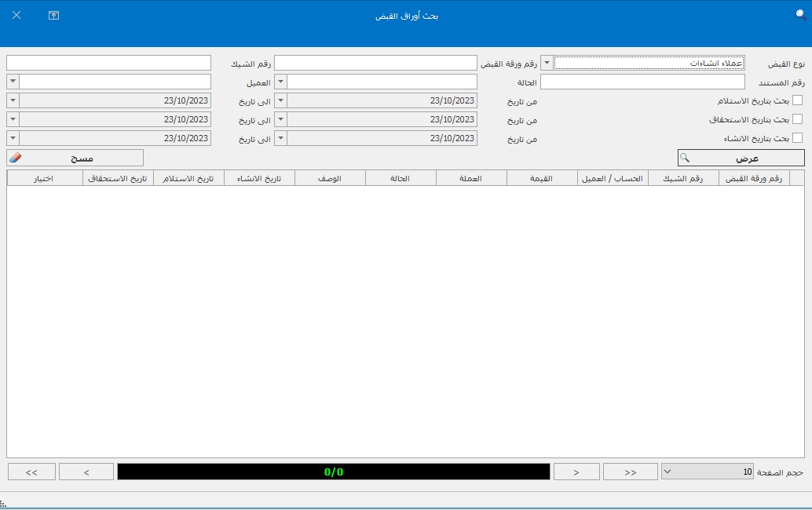Click the eraser icon on the مسح button

(x=16, y=158)
